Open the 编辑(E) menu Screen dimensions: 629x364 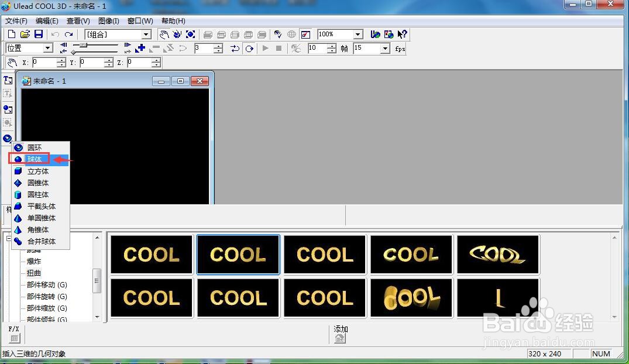click(47, 21)
